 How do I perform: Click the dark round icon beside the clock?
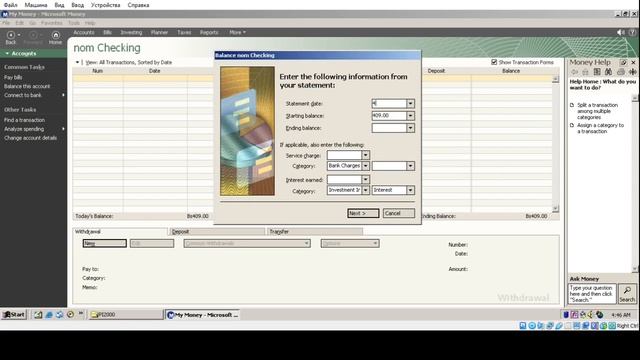click(600, 315)
